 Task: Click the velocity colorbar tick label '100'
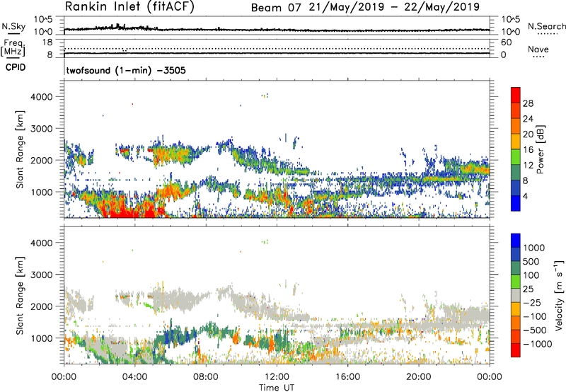tap(531, 275)
